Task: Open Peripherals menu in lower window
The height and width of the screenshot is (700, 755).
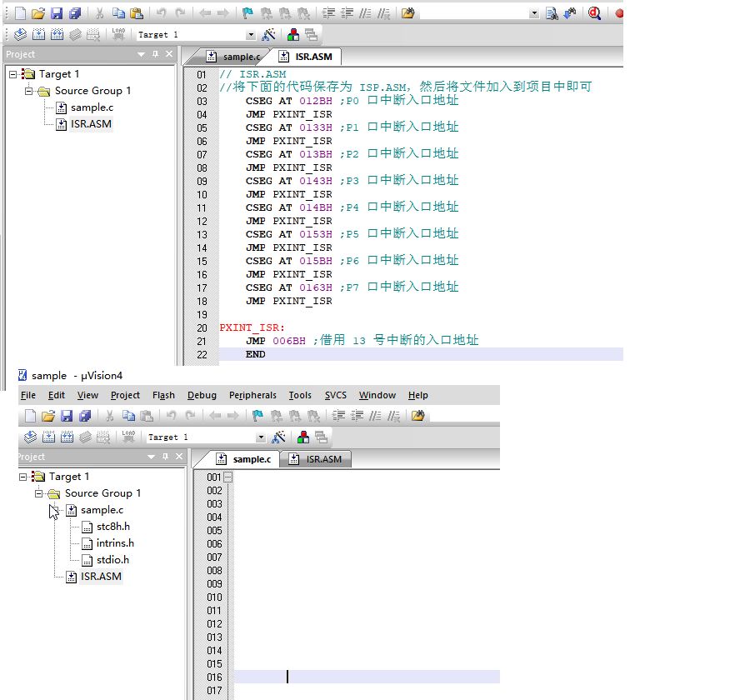Action: coord(252,395)
